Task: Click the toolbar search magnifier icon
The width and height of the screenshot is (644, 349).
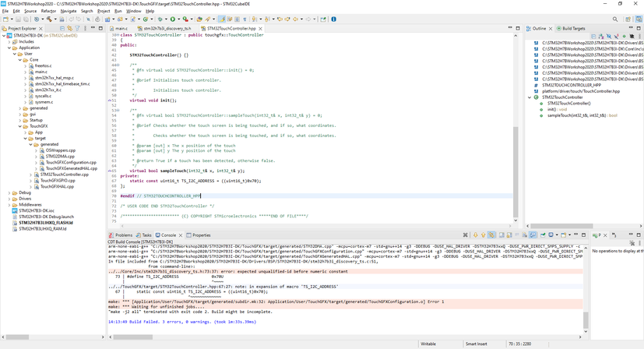Action: click(x=615, y=19)
